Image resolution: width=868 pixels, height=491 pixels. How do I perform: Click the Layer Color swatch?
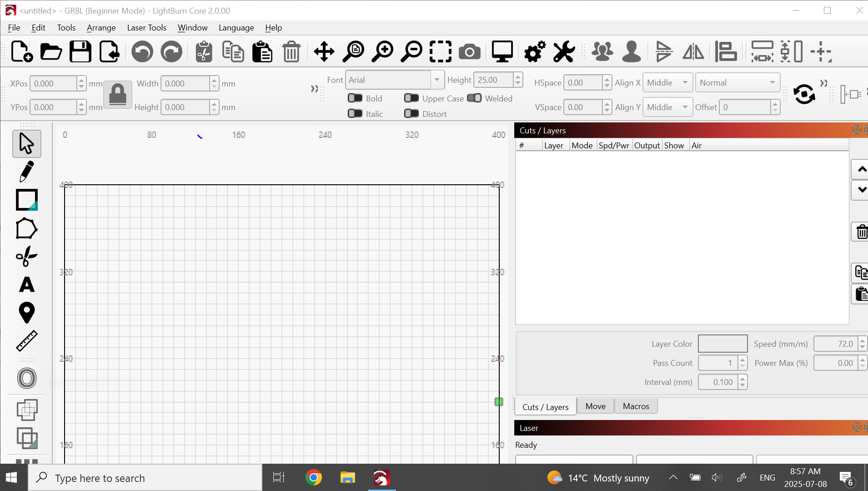pos(722,344)
